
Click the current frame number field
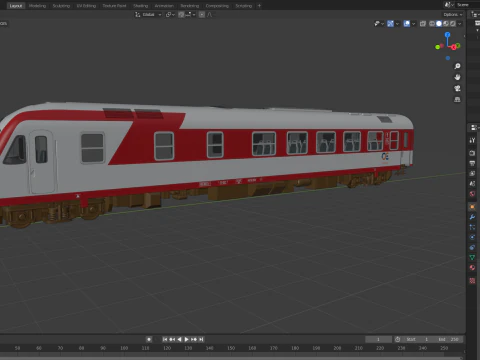pos(378,339)
